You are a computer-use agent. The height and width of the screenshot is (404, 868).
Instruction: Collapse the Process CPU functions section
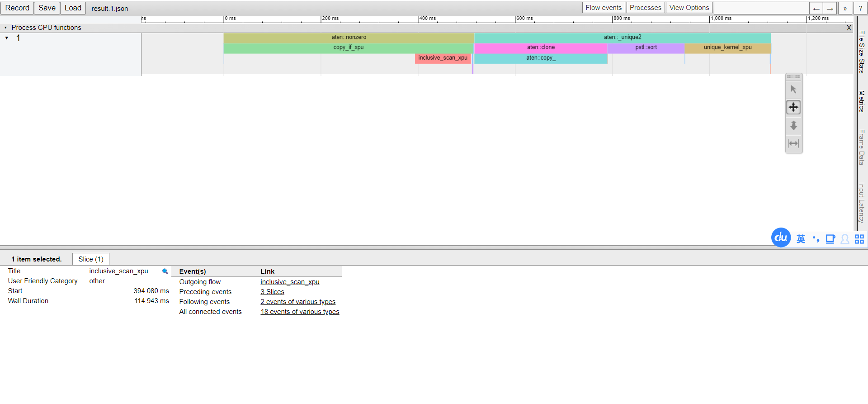5,28
